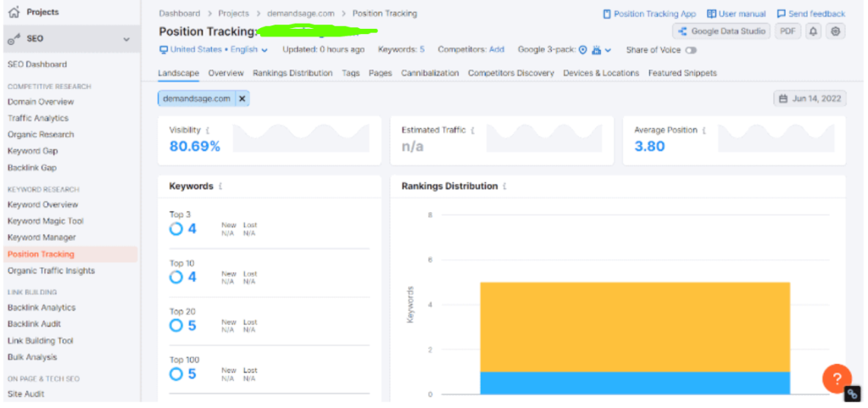Click Top 100 keywords count 5
868x408 pixels.
point(192,374)
